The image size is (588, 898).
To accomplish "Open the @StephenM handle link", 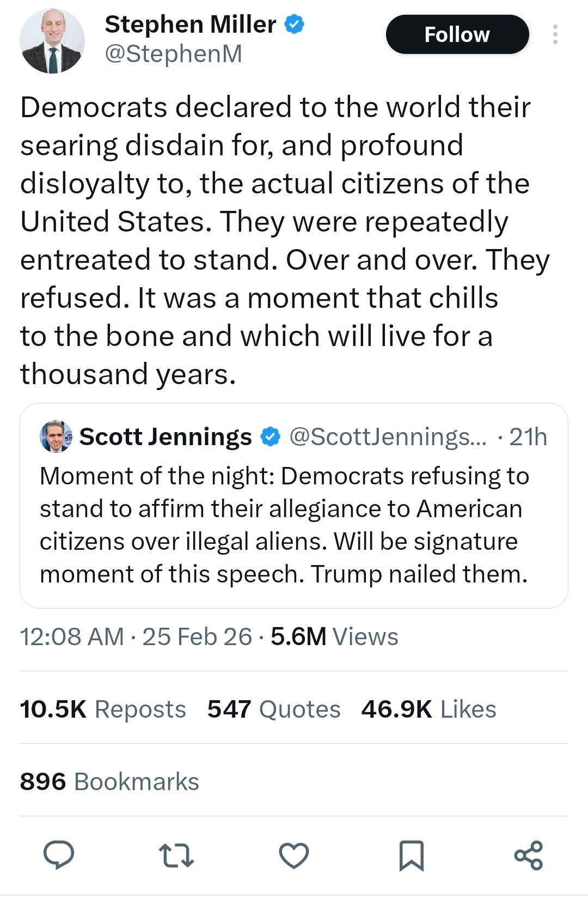I will [x=173, y=53].
